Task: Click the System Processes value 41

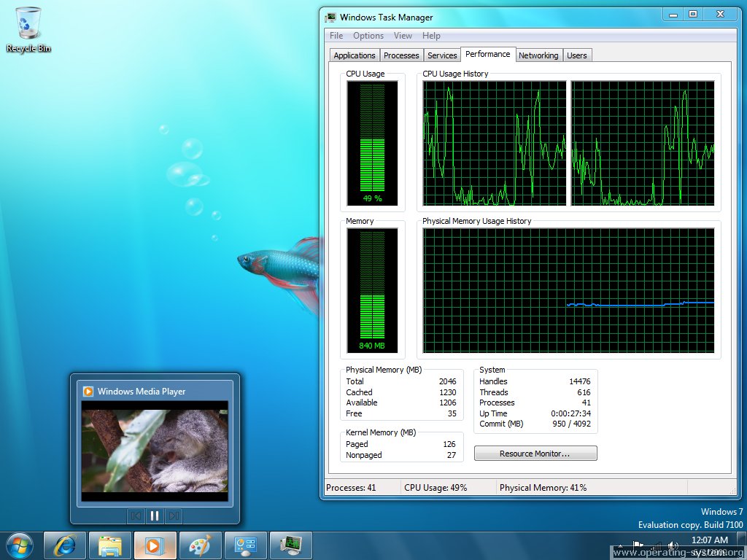Action: point(587,402)
